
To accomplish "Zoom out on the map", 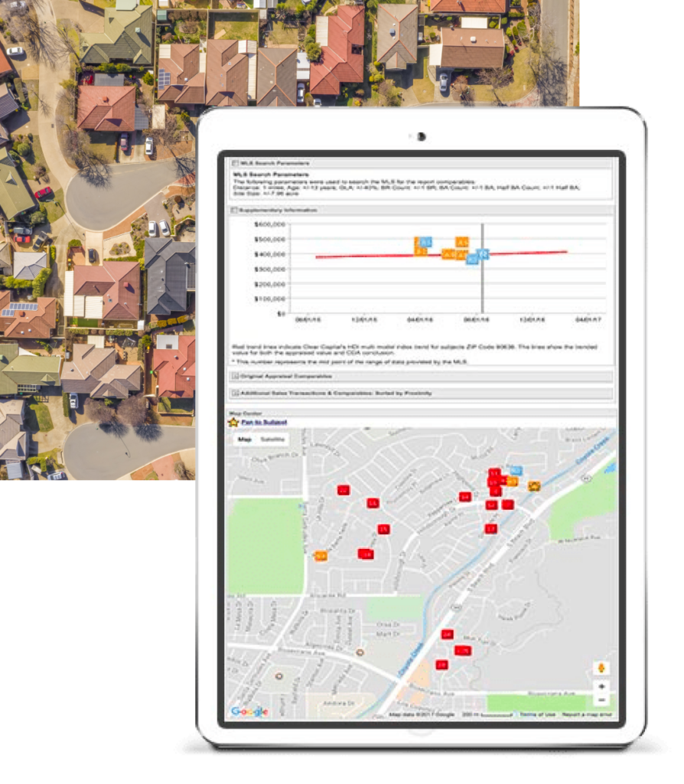I will click(x=601, y=700).
